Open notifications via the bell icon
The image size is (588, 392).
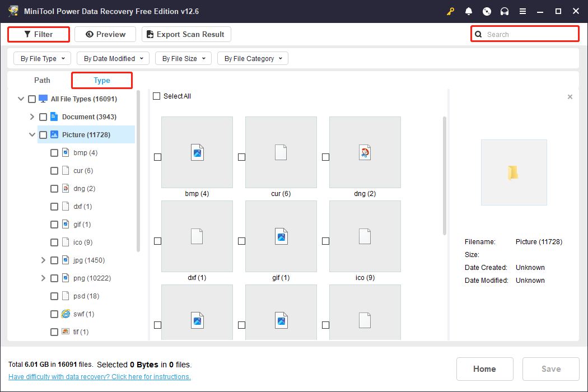(469, 11)
